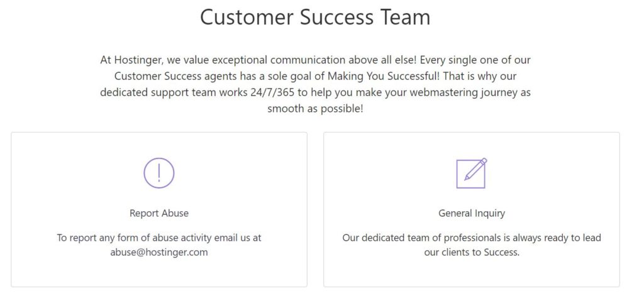
Task: Open the General Inquiry card
Action: (x=472, y=210)
